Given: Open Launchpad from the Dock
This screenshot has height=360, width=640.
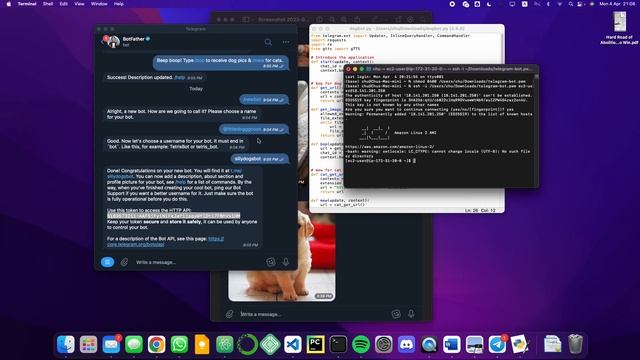Looking at the screenshot, I should point(89,344).
